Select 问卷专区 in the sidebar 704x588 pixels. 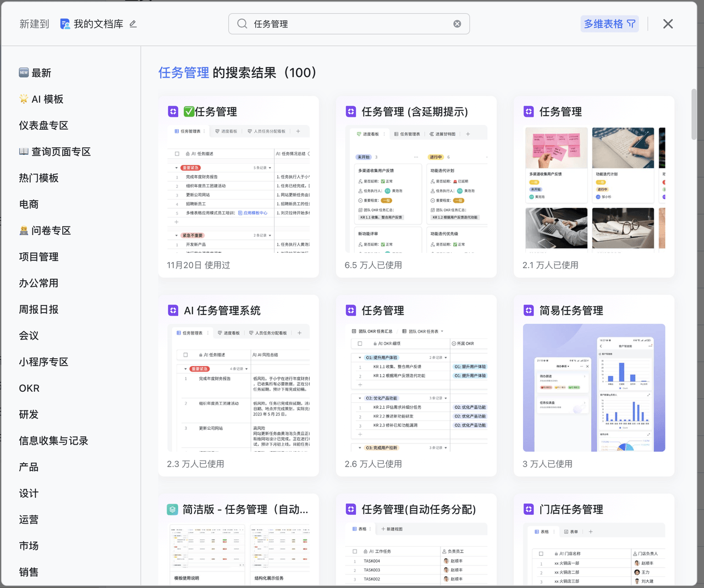click(x=51, y=231)
